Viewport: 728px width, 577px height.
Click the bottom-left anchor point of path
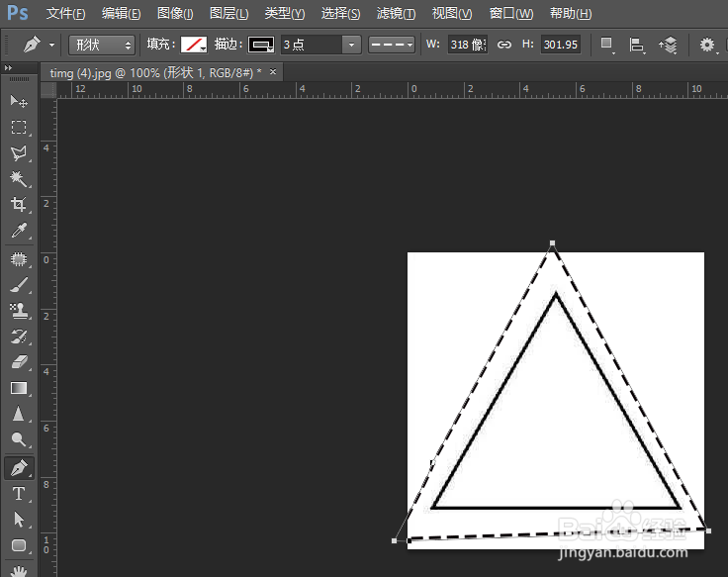395,540
